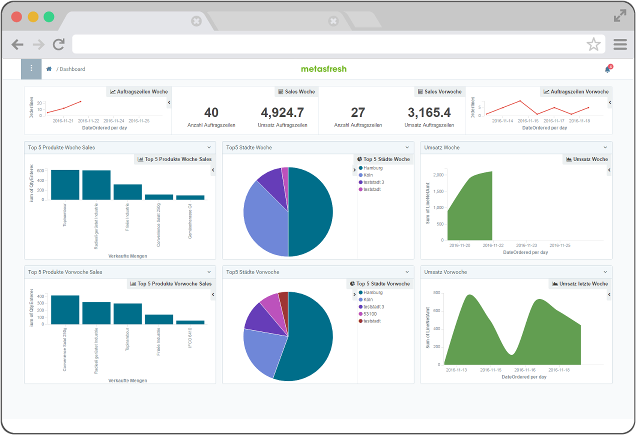Image resolution: width=636 pixels, height=435 pixels.
Task: Collapse the Umsatz Vorwoche panel via its chevron
Action: click(x=606, y=272)
